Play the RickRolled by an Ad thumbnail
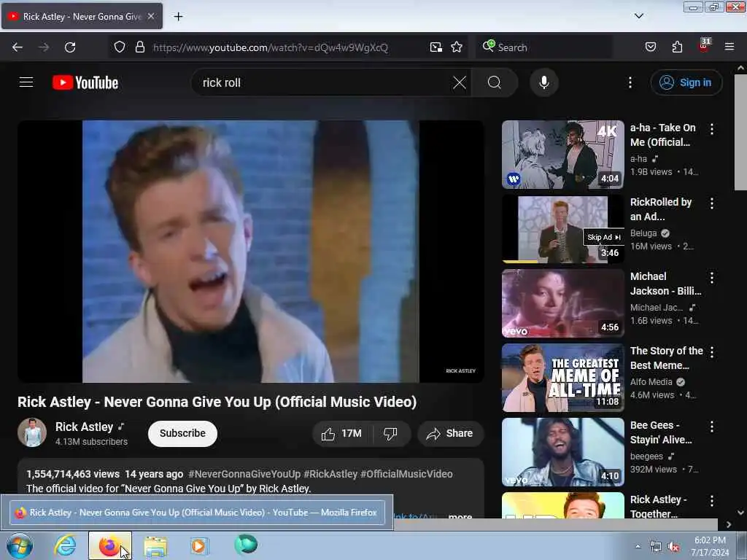The width and height of the screenshot is (747, 560). point(562,228)
